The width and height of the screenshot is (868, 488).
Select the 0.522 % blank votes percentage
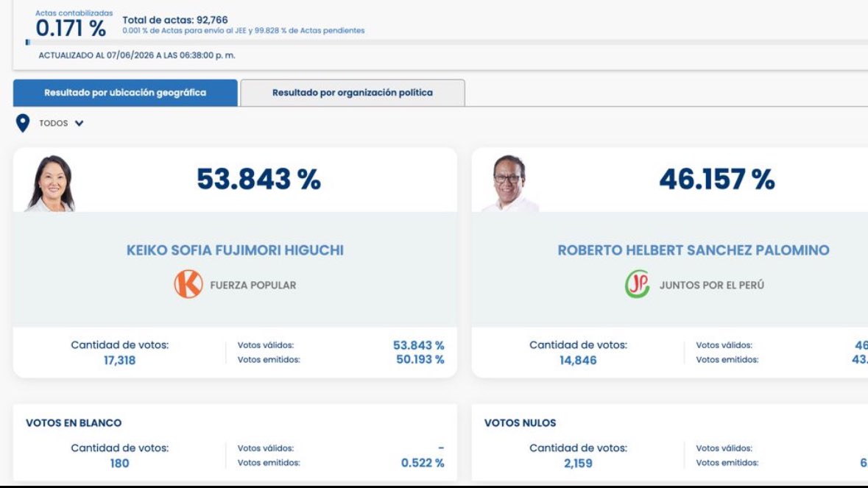pyautogui.click(x=423, y=462)
